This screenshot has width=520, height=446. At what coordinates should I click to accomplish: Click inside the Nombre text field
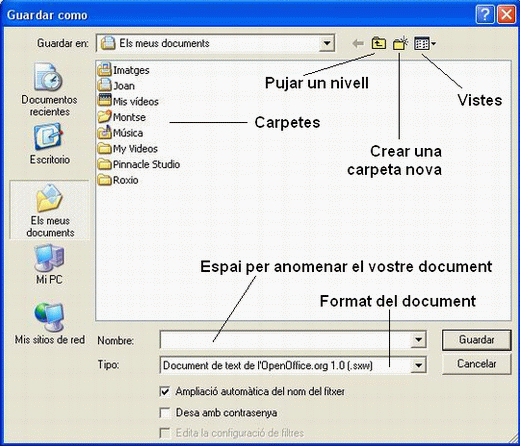point(286,340)
